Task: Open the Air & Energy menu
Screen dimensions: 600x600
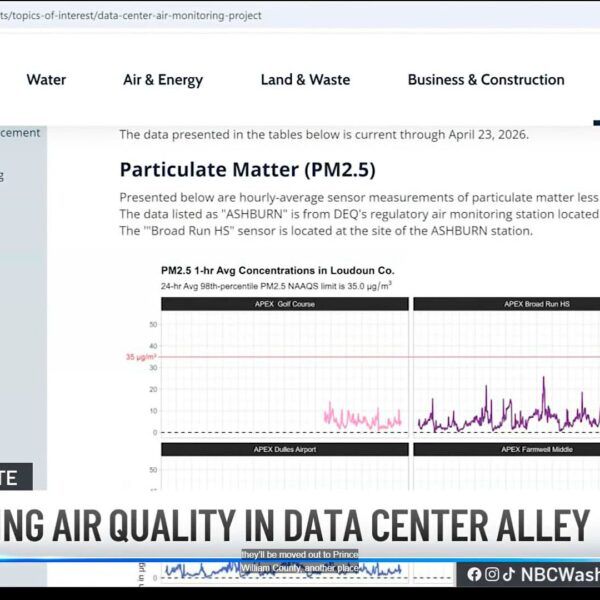Action: pyautogui.click(x=163, y=80)
